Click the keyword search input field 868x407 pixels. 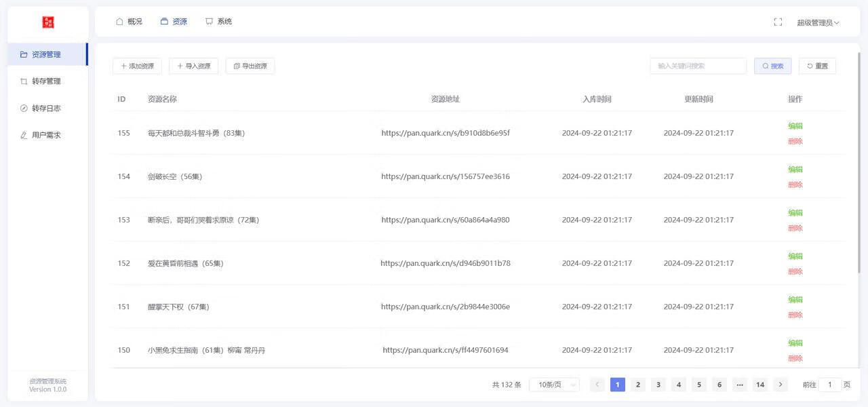698,66
